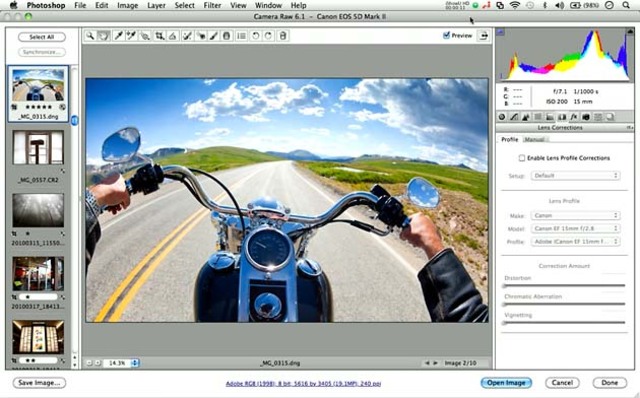Mark image for deletion with trash icon

click(x=282, y=36)
